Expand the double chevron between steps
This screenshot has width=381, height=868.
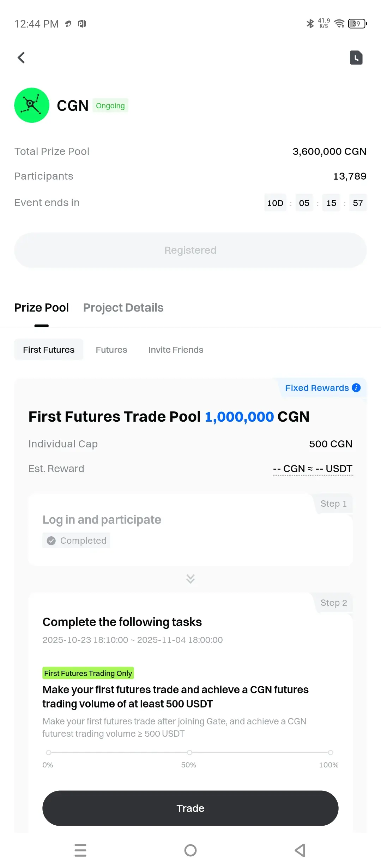pyautogui.click(x=190, y=579)
